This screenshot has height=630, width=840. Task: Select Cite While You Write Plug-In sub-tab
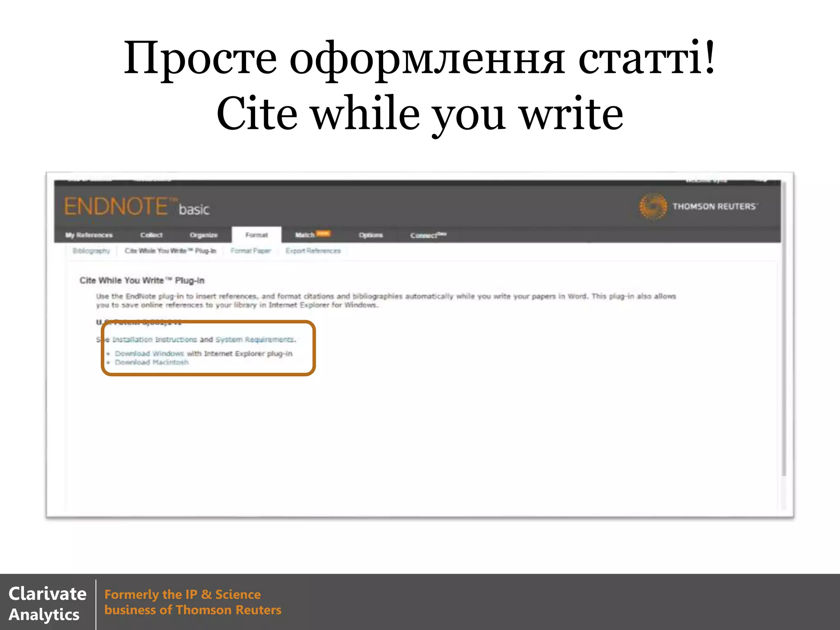click(x=170, y=251)
